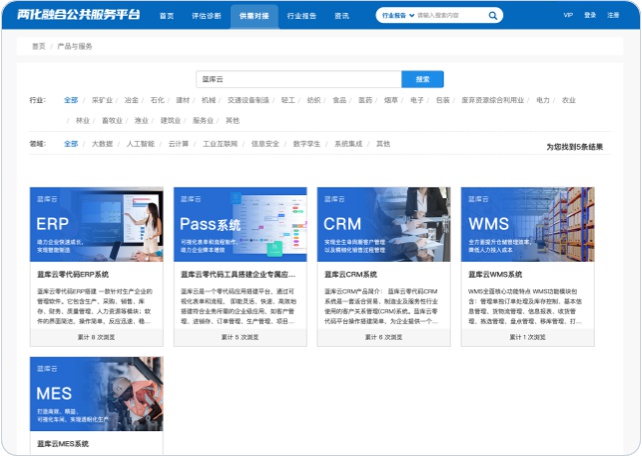
Task: Open the CRM product banner image
Action: point(384,224)
